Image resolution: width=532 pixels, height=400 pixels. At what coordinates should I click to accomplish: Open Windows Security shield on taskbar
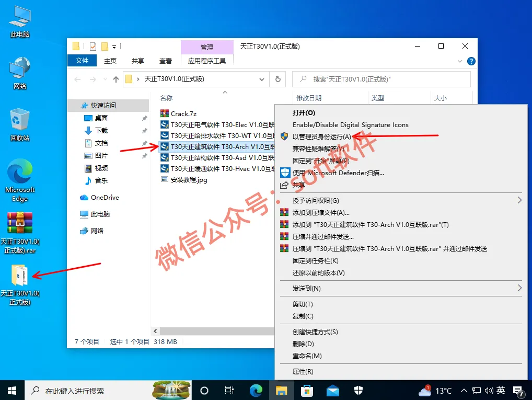coord(358,391)
